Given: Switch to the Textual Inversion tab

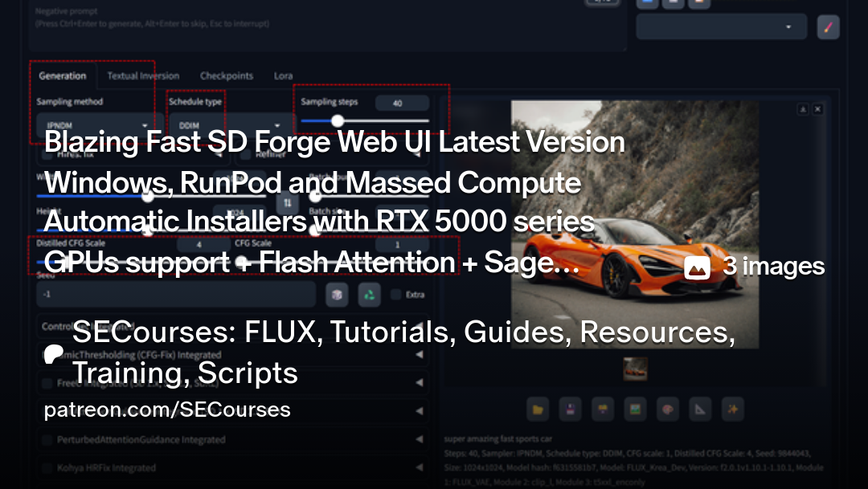Looking at the screenshot, I should point(143,76).
